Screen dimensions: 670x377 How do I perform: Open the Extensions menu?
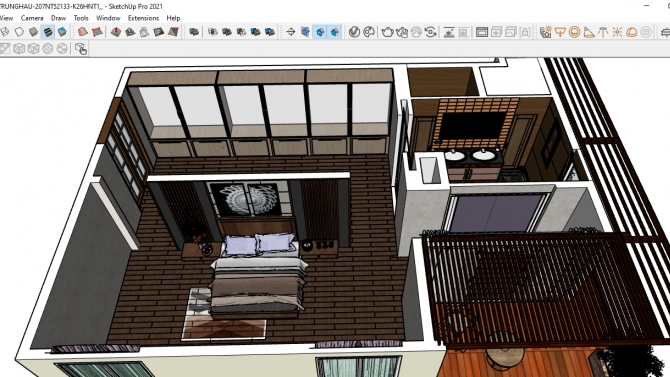point(143,18)
